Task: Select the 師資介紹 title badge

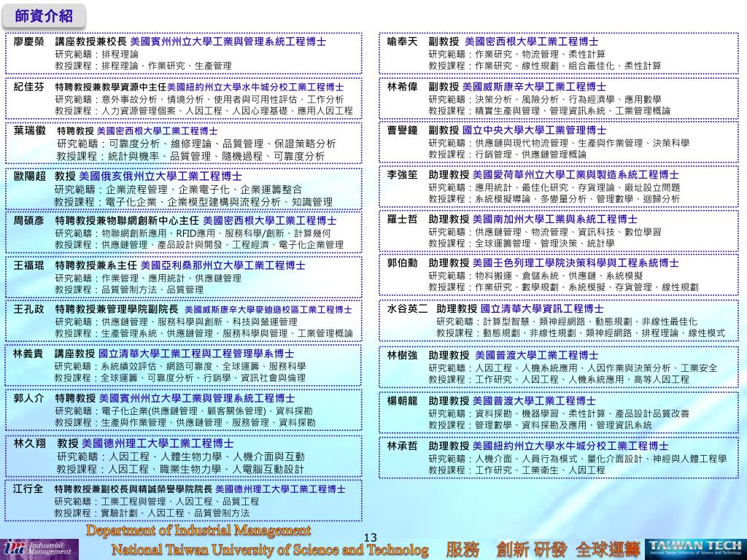Action: [44, 16]
